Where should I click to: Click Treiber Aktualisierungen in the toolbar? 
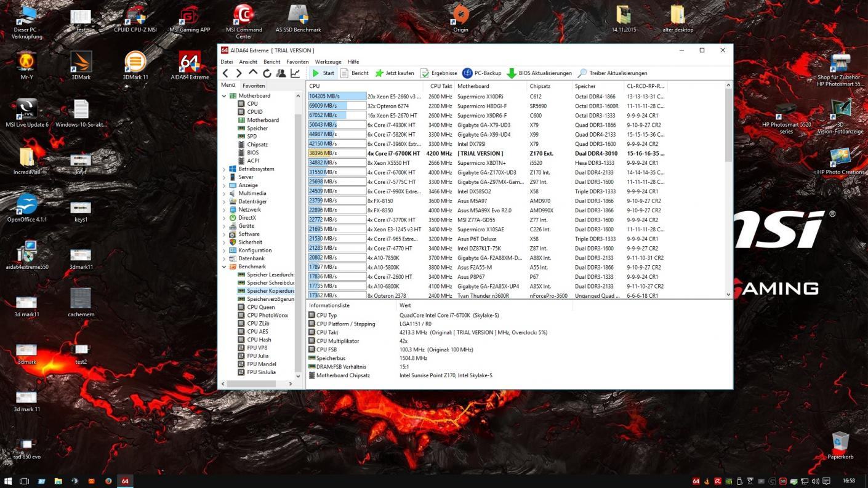pos(613,73)
